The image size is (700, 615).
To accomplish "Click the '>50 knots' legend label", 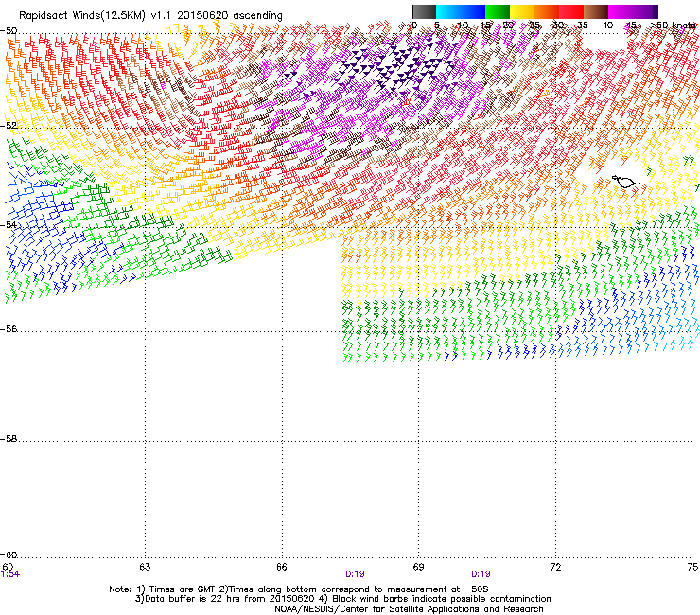I will click(x=674, y=25).
